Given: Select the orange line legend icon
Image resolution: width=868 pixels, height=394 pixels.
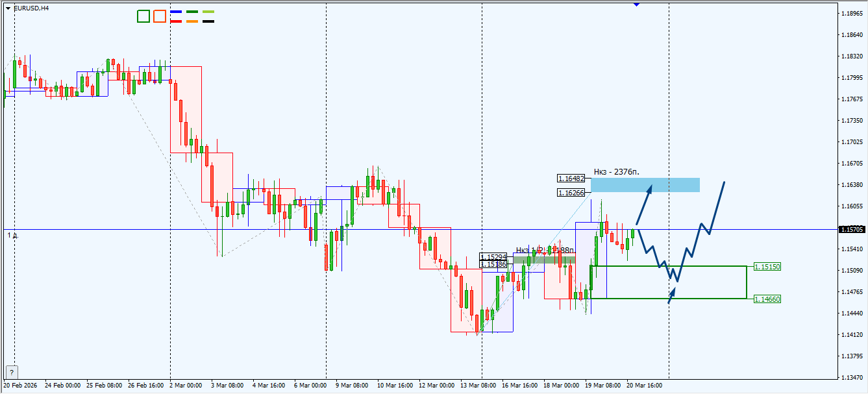Looking at the screenshot, I should coord(192,21).
